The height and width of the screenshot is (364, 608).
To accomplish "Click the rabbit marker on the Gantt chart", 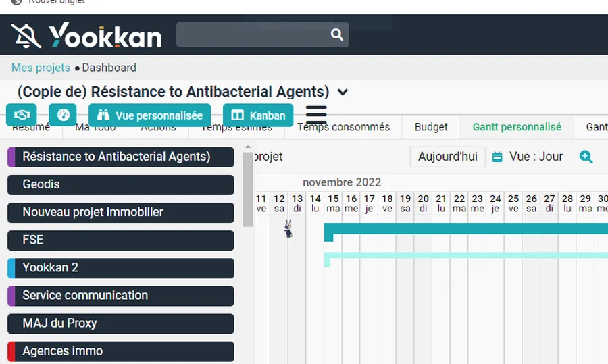I will pos(288,229).
